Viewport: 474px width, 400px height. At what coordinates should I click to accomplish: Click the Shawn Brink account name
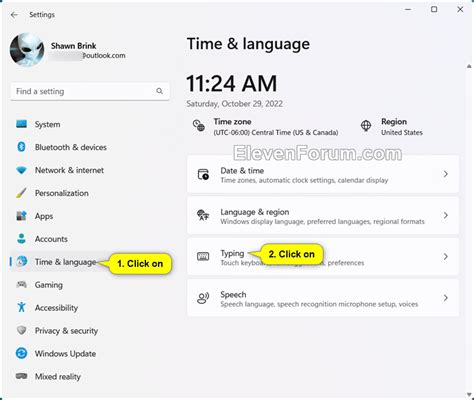(74, 46)
